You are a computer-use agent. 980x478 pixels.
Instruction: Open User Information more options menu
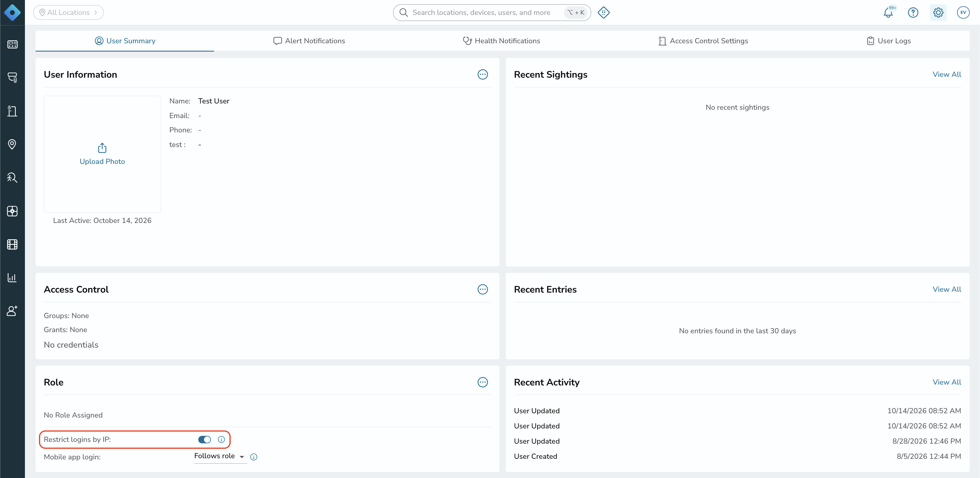tap(483, 75)
